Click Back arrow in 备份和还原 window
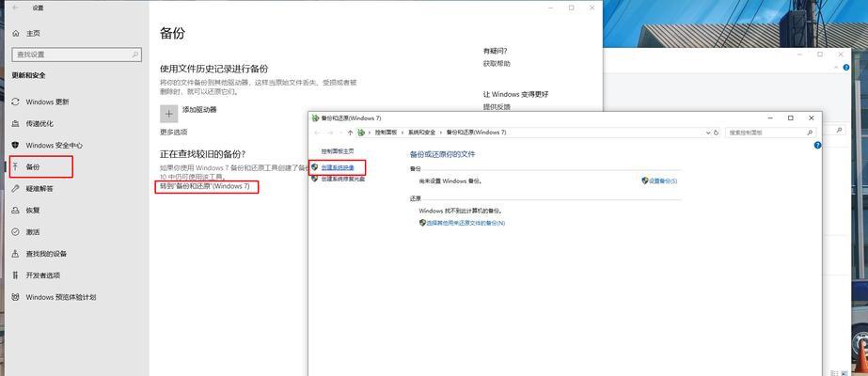Screen dimensions: 868x376 (x=317, y=133)
